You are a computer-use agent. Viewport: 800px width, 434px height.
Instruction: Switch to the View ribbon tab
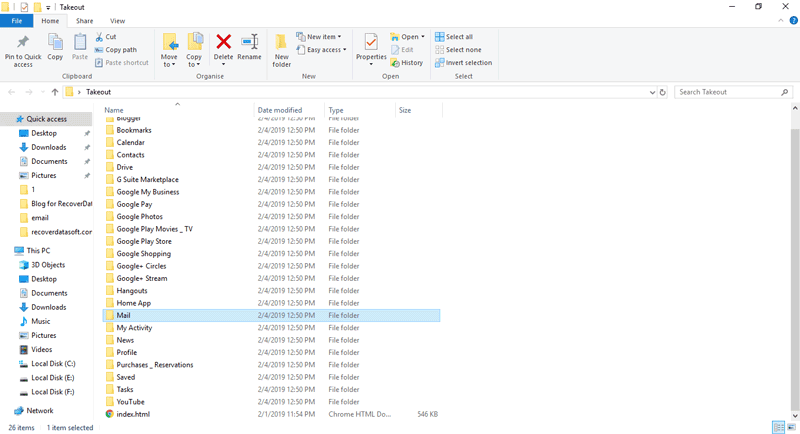click(117, 21)
